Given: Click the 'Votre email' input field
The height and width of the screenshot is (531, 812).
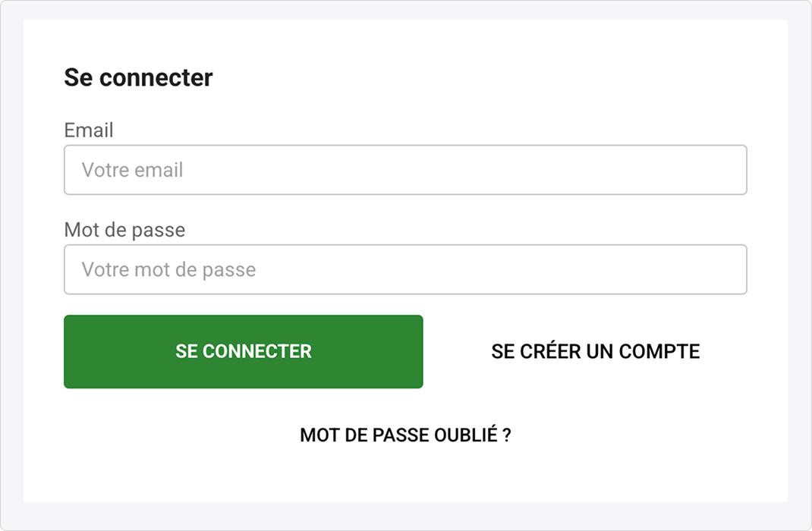Looking at the screenshot, I should coord(406,169).
